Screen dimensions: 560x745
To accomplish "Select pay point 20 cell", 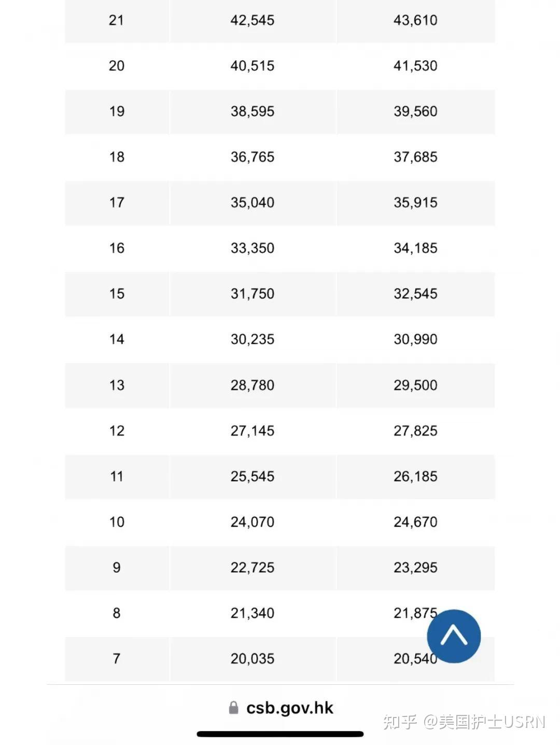I will pyautogui.click(x=117, y=66).
